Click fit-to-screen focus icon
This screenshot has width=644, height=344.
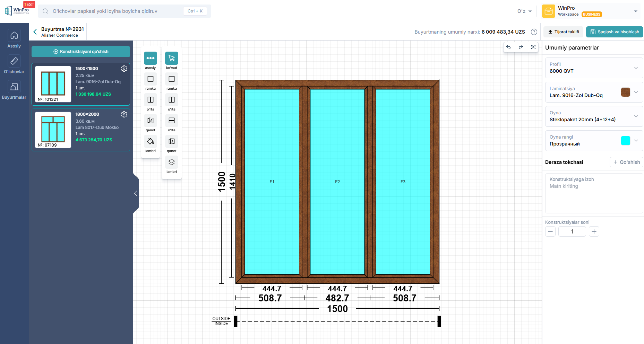(x=533, y=47)
